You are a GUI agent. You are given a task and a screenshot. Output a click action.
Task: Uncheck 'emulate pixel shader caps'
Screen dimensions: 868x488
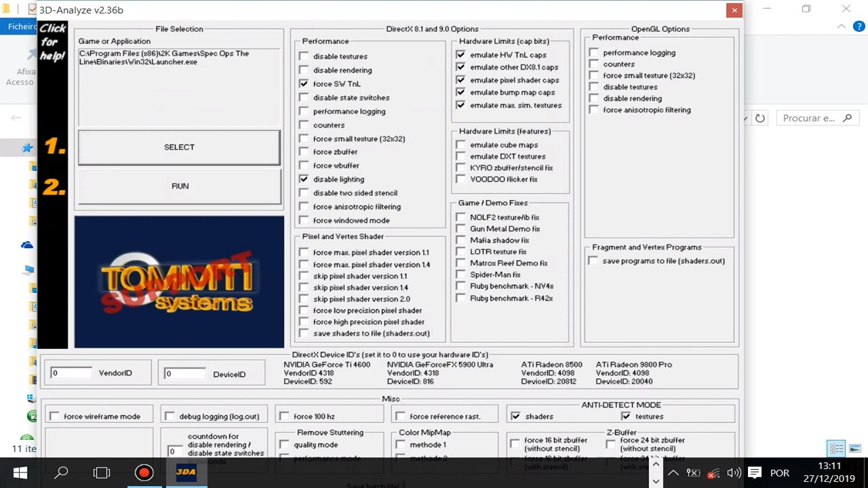point(461,80)
